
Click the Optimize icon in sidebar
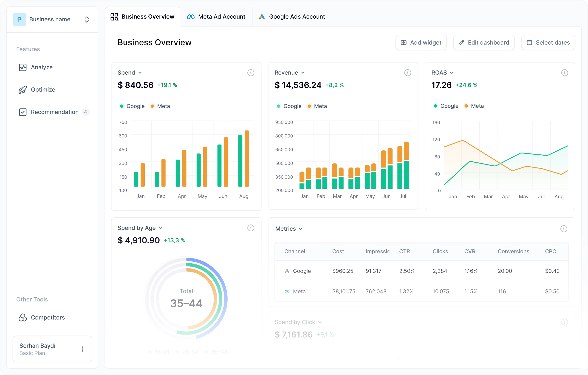[x=23, y=89]
